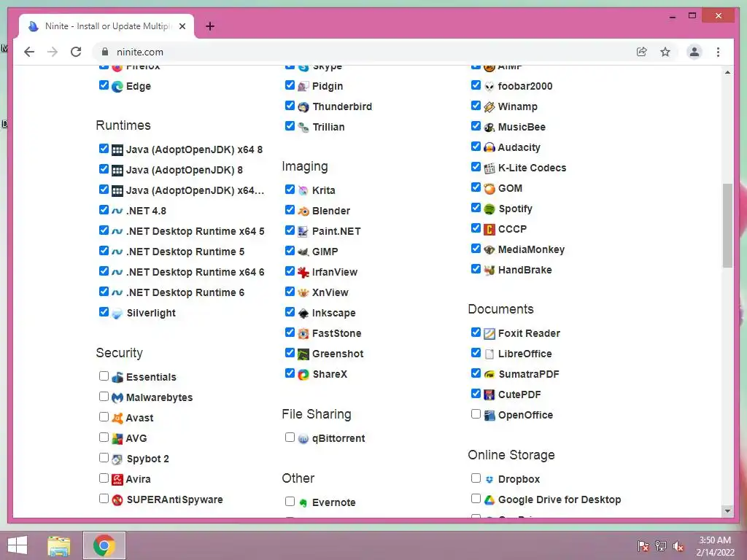Open Chrome's three-dot menu
The width and height of the screenshot is (747, 560).
(718, 52)
